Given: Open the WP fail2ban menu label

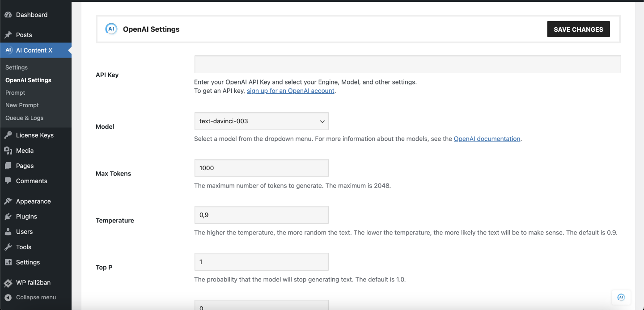Looking at the screenshot, I should [34, 283].
